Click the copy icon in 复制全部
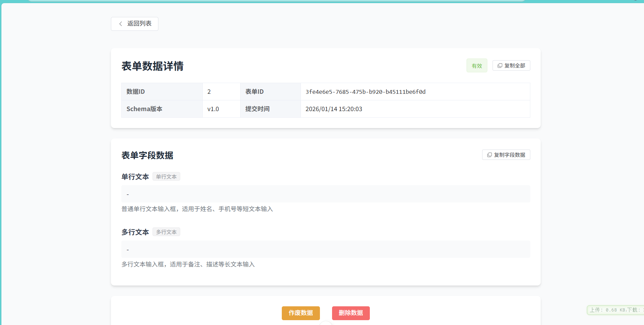The height and width of the screenshot is (325, 644). point(500,66)
